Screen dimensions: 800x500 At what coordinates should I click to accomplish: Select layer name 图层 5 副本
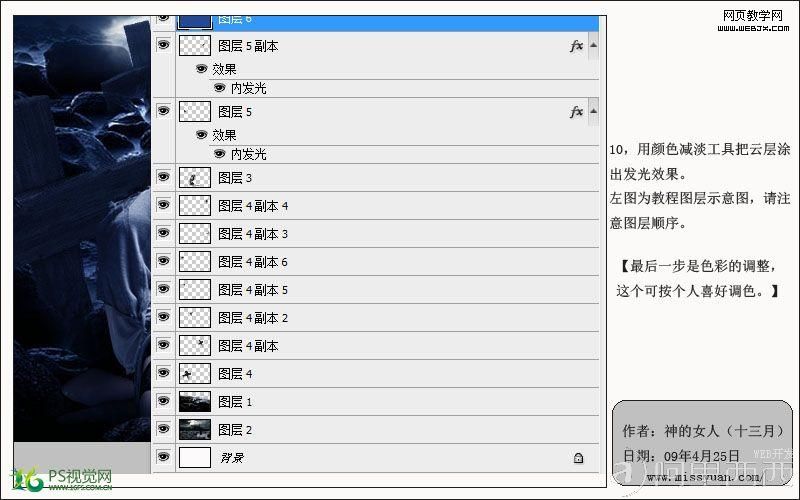coord(248,46)
